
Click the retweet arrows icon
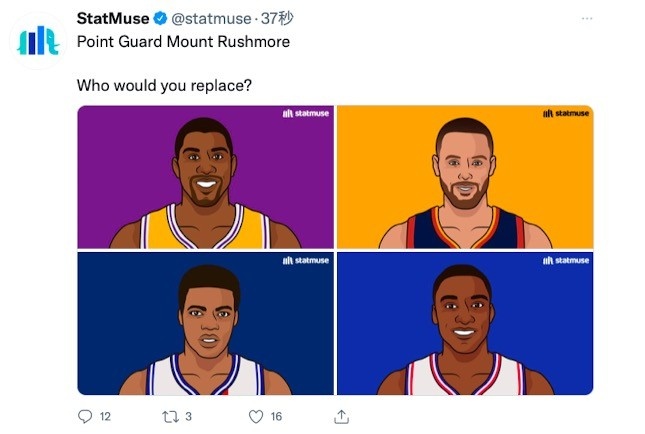tap(167, 415)
